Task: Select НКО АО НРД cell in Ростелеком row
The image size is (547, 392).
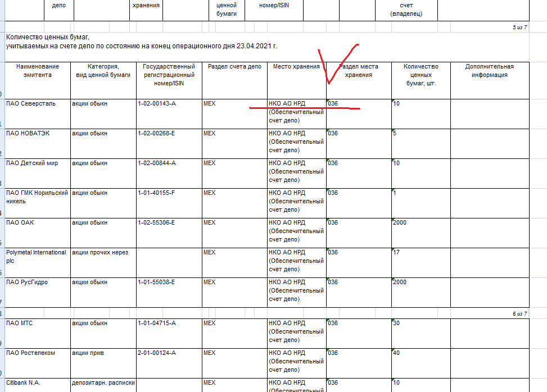Action: (x=297, y=363)
